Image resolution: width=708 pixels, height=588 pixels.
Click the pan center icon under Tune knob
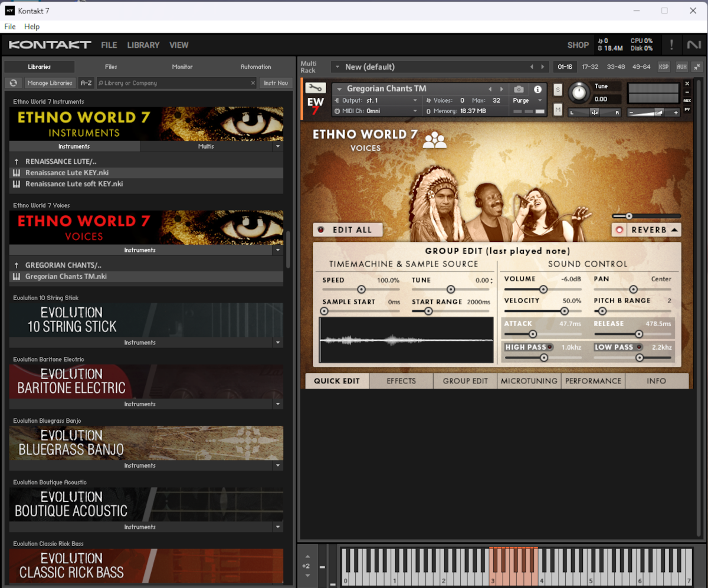pos(594,112)
